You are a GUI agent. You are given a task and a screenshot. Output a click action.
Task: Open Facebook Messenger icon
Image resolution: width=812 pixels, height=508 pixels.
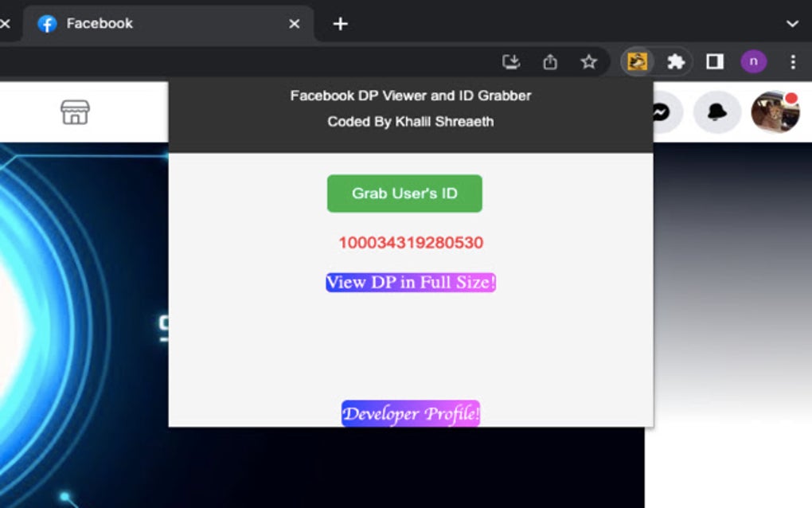[662, 111]
